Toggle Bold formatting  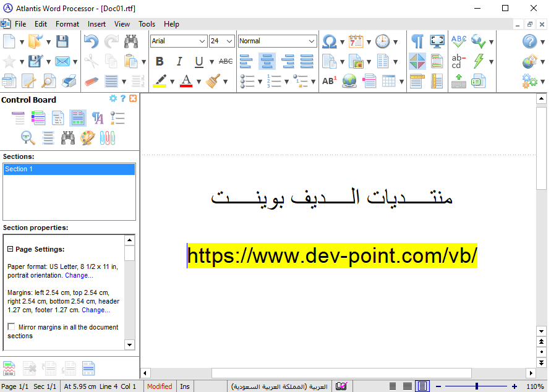point(160,61)
